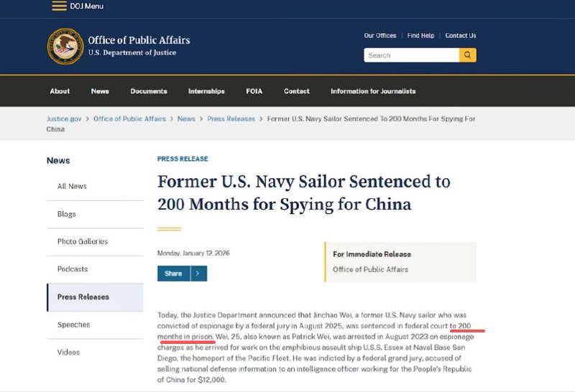Select All News in the sidebar
Screen dimensions: 575x392
[x=72, y=187]
